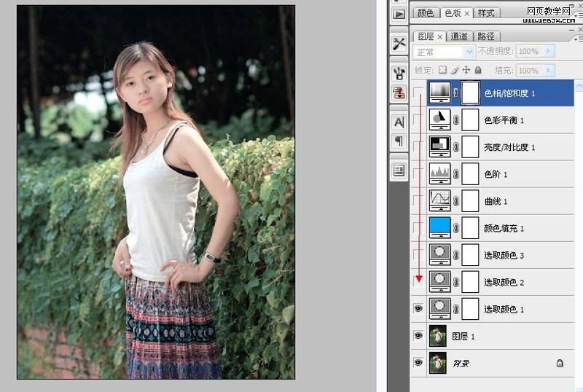This screenshot has width=583, height=392.
Task: Open the Actions panel play icon
Action: click(x=399, y=15)
